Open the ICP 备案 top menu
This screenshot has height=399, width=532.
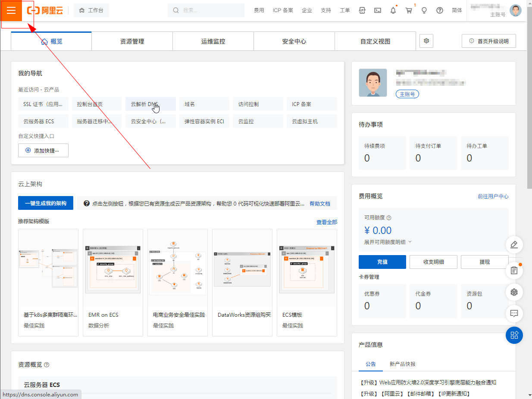click(x=283, y=10)
